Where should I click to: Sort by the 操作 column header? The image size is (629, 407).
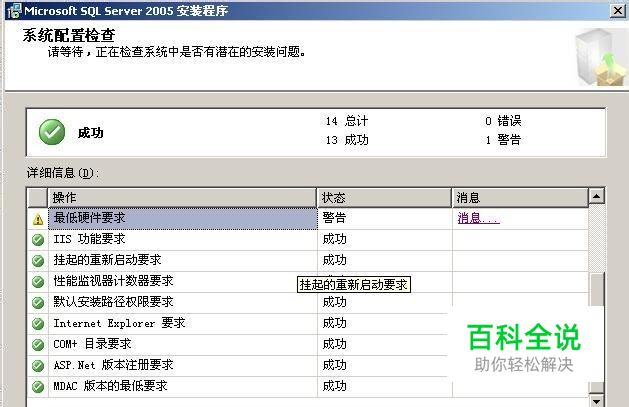pos(183,198)
